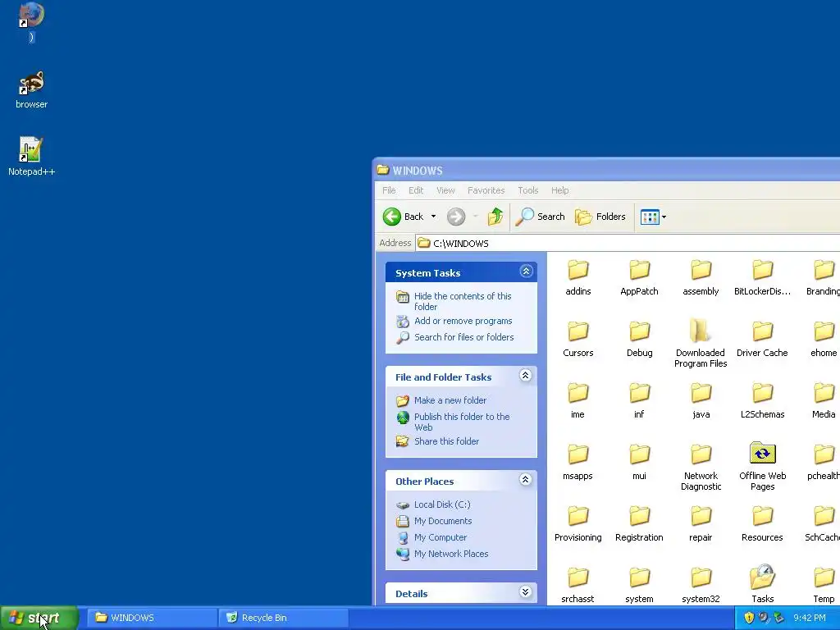Toggle Folders pane in toolbar

600,217
